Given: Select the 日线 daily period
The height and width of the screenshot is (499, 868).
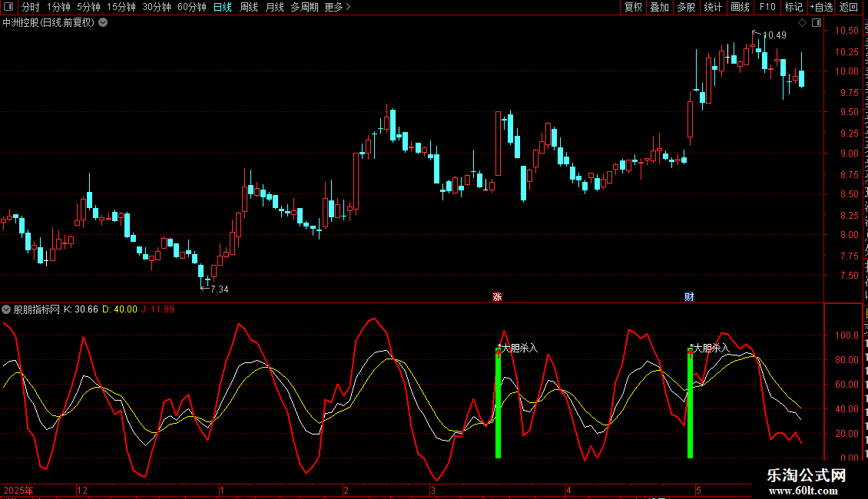Looking at the screenshot, I should pos(223,7).
